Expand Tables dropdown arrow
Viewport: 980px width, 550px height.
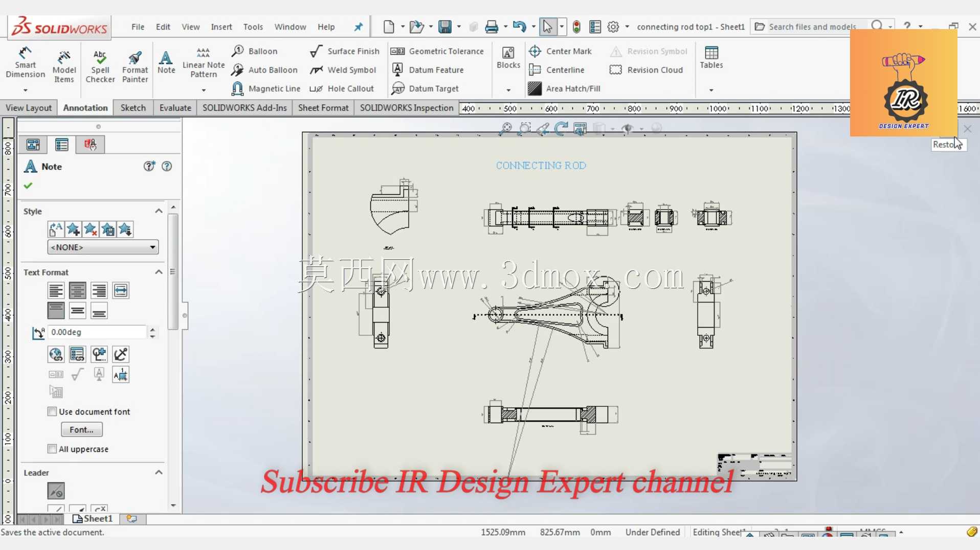point(711,90)
